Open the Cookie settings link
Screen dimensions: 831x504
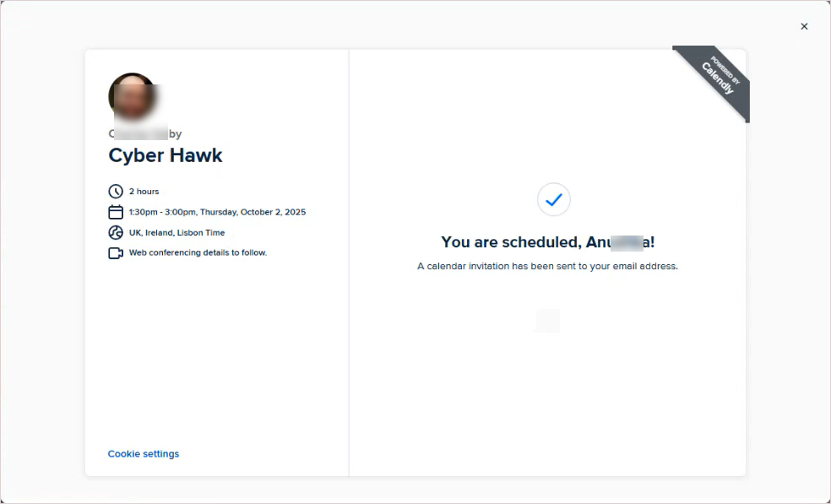click(144, 453)
